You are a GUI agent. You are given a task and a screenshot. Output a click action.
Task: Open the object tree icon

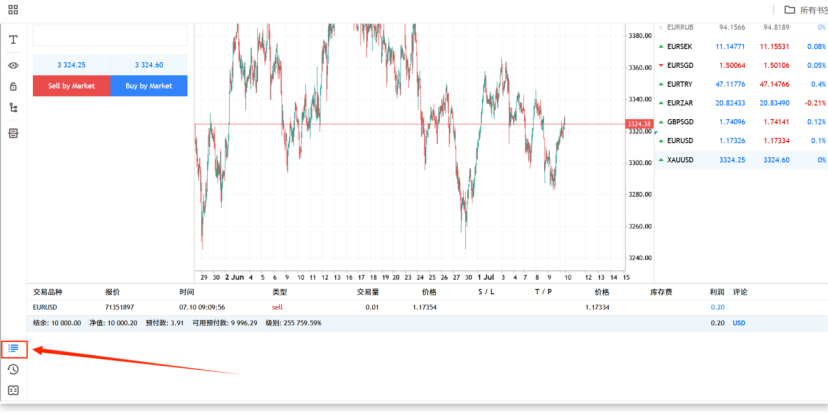pyautogui.click(x=13, y=108)
